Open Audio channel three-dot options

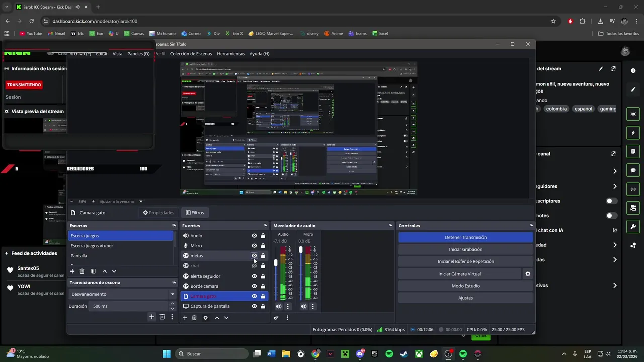click(288, 306)
